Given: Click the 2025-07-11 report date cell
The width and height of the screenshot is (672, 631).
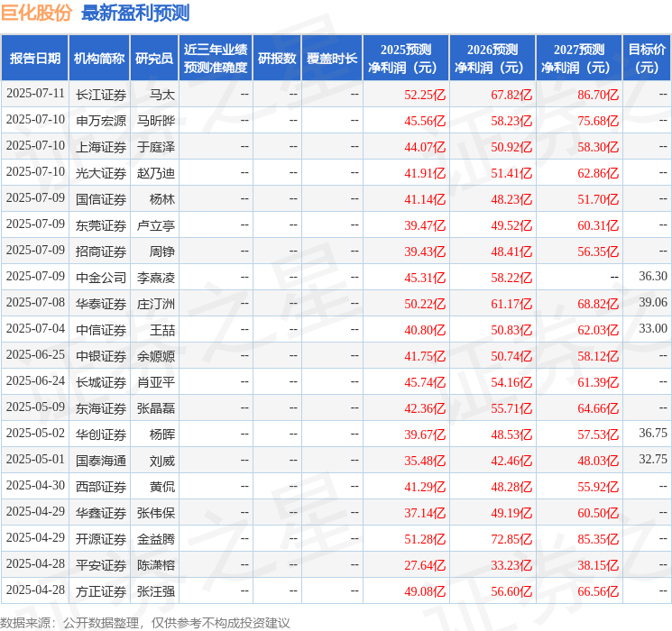Looking at the screenshot, I should (x=35, y=94).
